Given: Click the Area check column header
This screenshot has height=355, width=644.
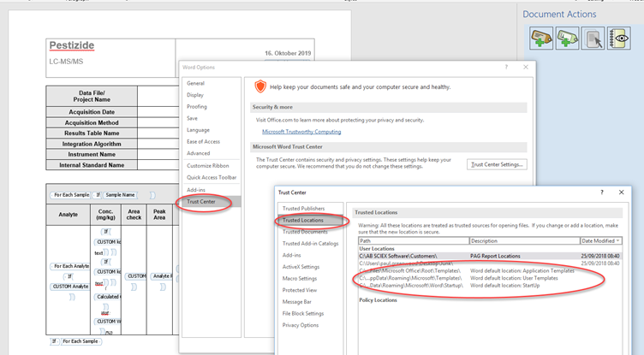Looking at the screenshot, I should (134, 215).
